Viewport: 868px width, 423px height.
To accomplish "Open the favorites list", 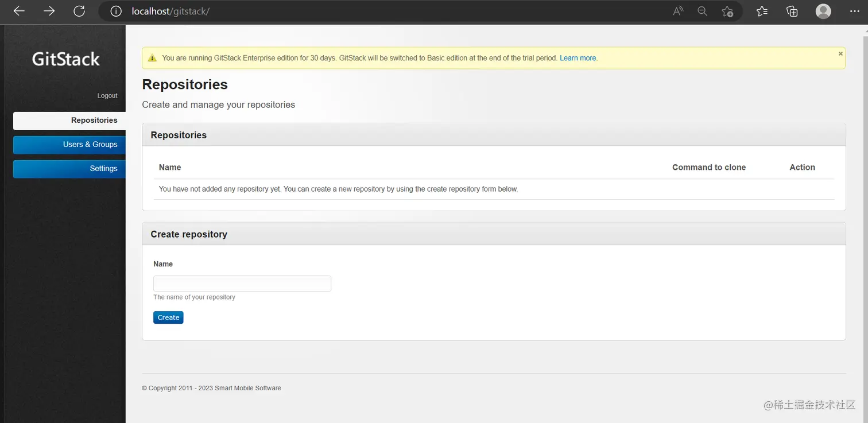I will [x=762, y=11].
